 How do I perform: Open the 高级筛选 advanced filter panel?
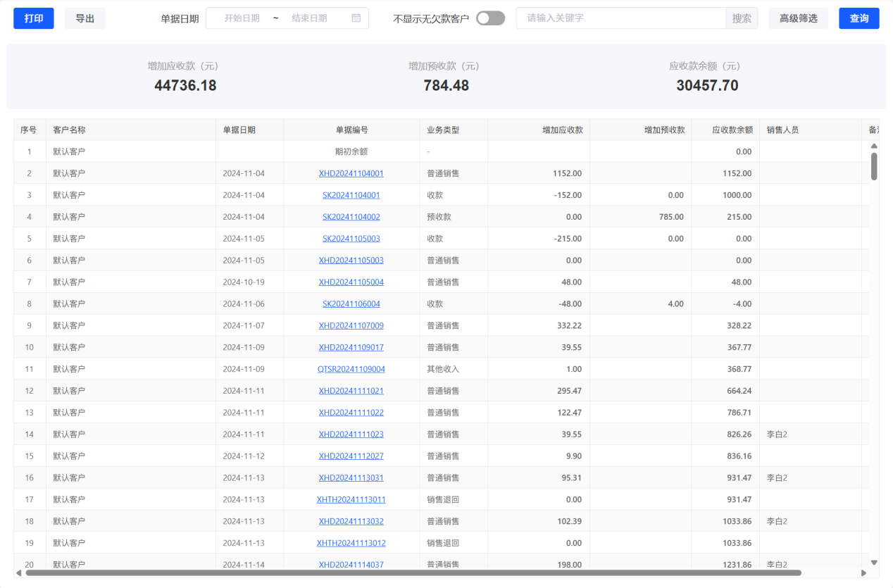(x=798, y=18)
